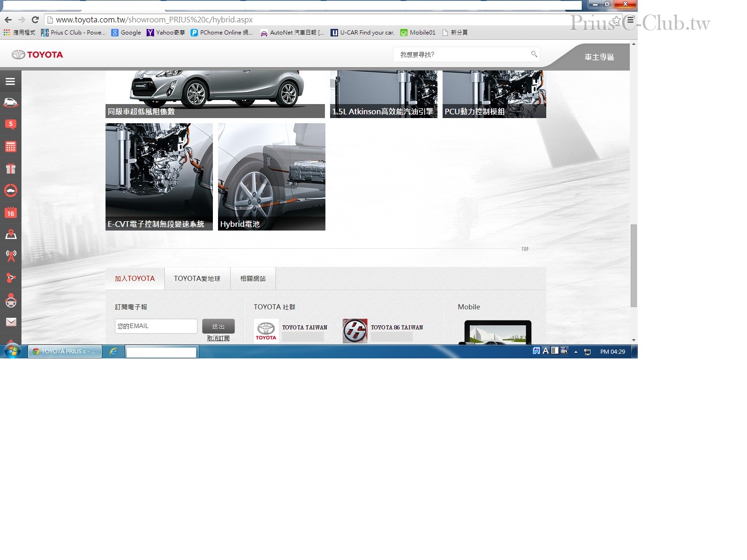This screenshot has height=560, width=747.
Task: Open the PChome Online bookmark
Action: pos(222,33)
